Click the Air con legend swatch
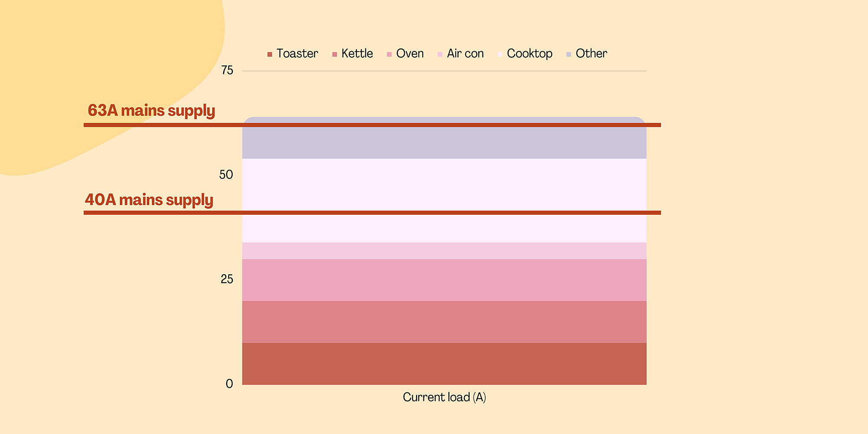868x434 pixels. tap(440, 54)
